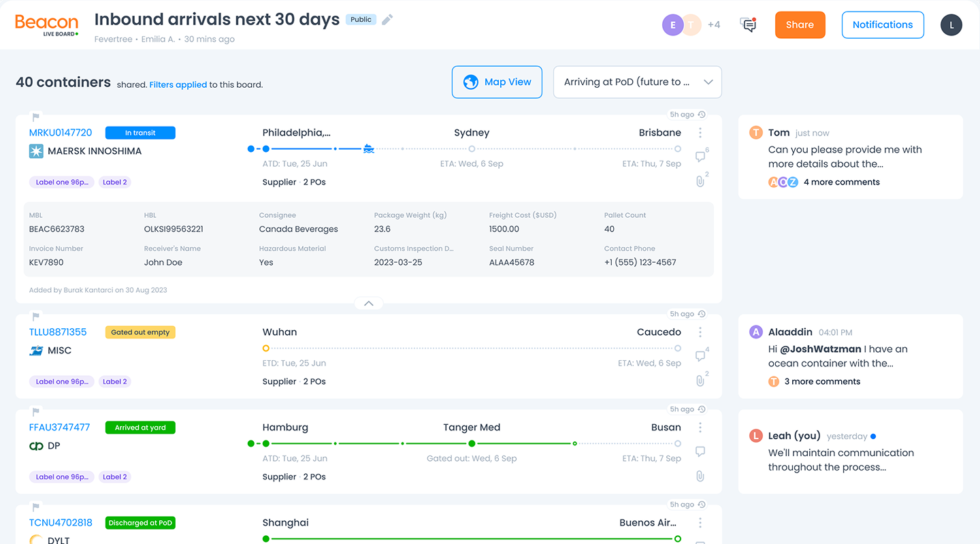Open the comments icon in the header
The image size is (980, 544).
point(748,25)
